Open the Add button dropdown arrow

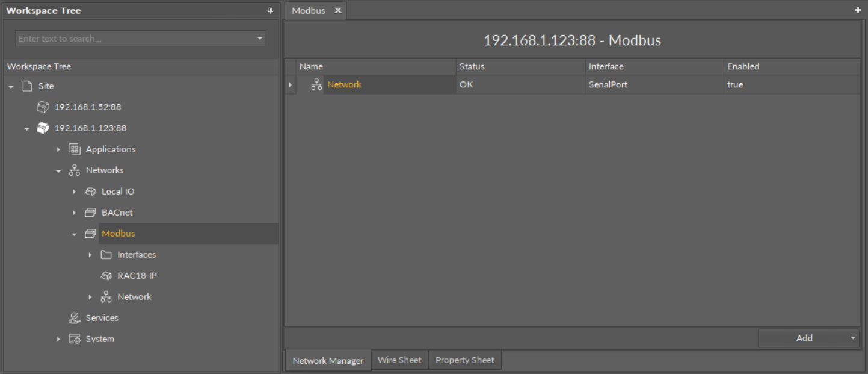point(853,338)
